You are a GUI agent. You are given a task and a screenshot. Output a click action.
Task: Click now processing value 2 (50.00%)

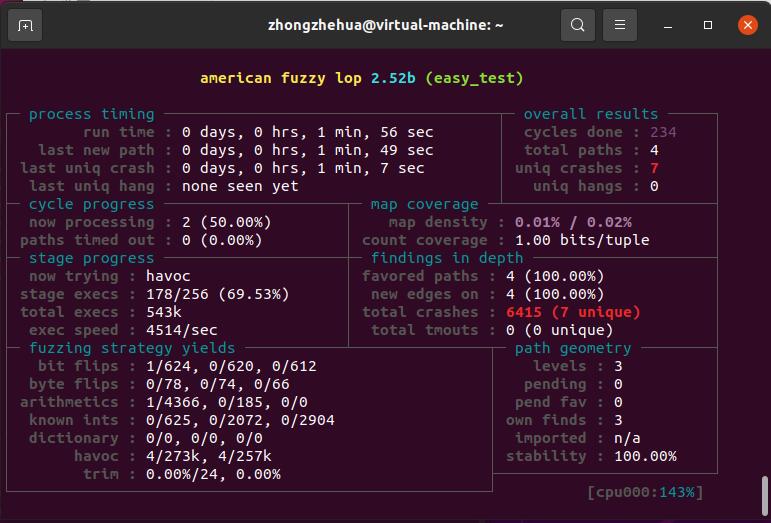227,222
